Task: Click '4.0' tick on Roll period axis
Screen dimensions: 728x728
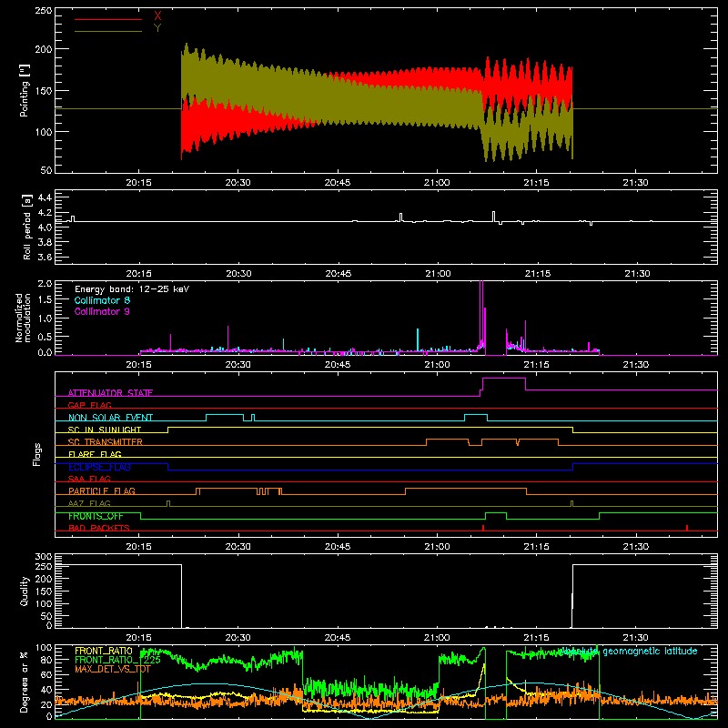Action: tap(45, 227)
